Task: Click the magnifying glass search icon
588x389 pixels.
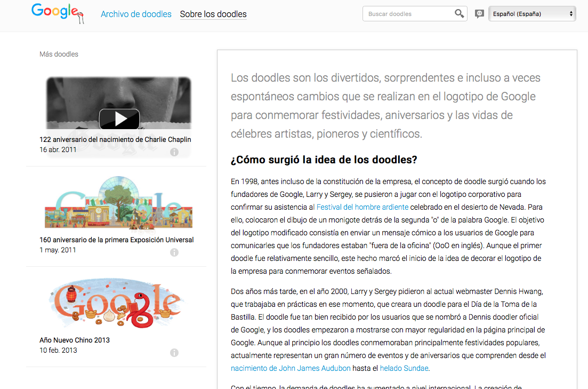Action: click(x=459, y=14)
